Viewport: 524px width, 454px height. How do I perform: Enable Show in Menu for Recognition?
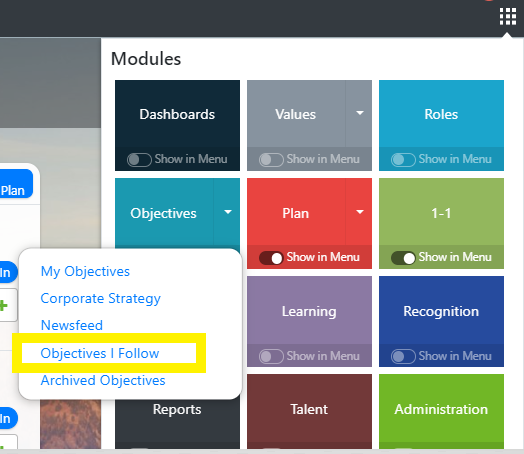point(403,356)
